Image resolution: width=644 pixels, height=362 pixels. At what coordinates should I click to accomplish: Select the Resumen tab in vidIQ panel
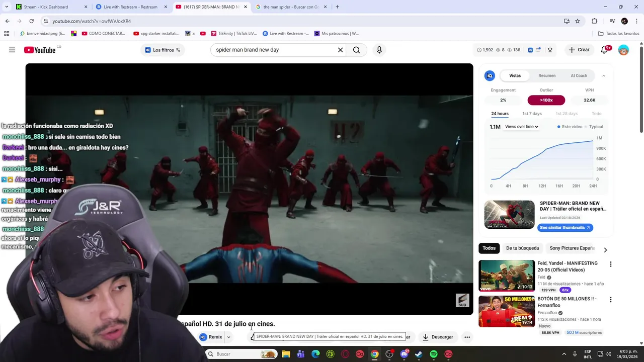[x=547, y=75]
